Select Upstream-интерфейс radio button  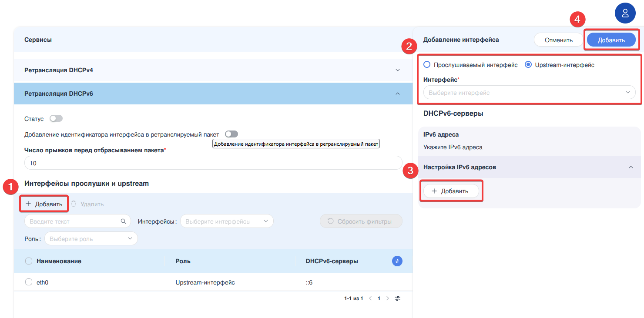tap(528, 65)
